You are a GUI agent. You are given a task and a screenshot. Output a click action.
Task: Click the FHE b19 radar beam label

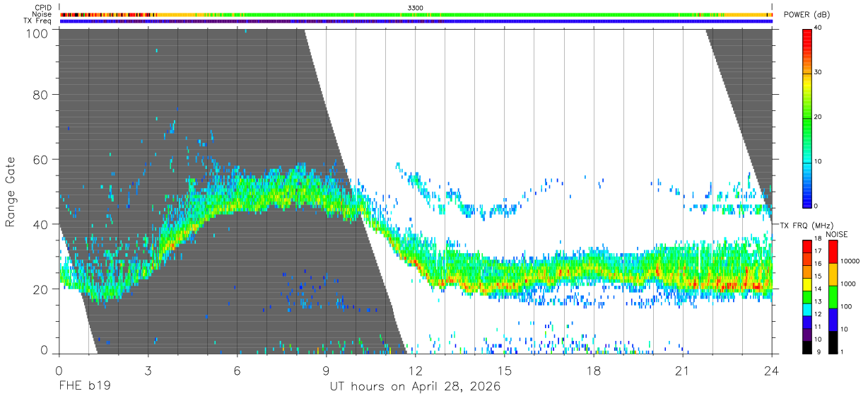[x=84, y=387]
